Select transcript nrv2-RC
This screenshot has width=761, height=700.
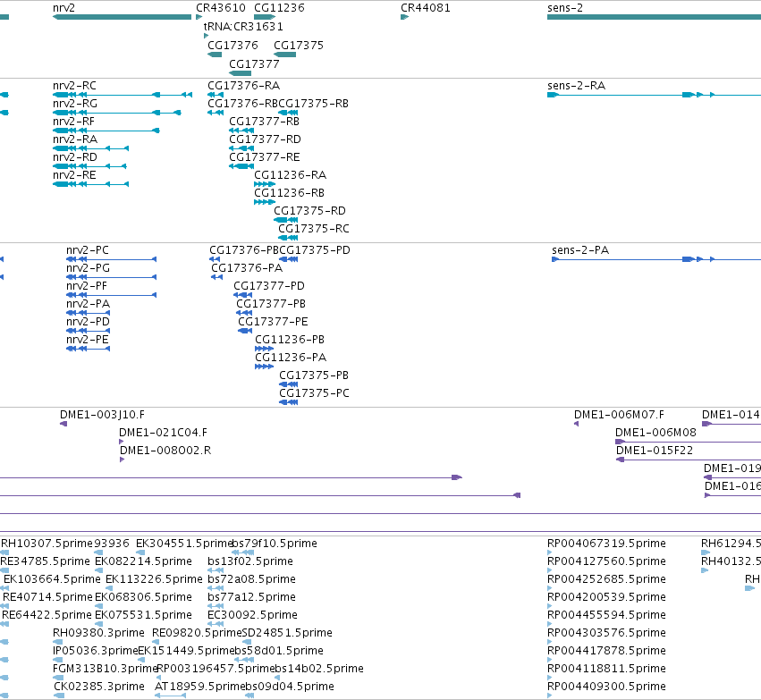(x=74, y=86)
